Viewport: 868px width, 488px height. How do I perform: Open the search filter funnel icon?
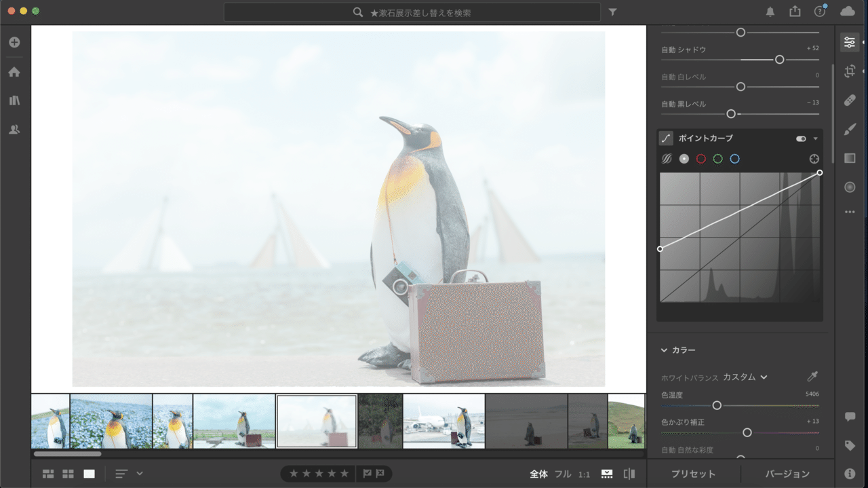point(613,12)
